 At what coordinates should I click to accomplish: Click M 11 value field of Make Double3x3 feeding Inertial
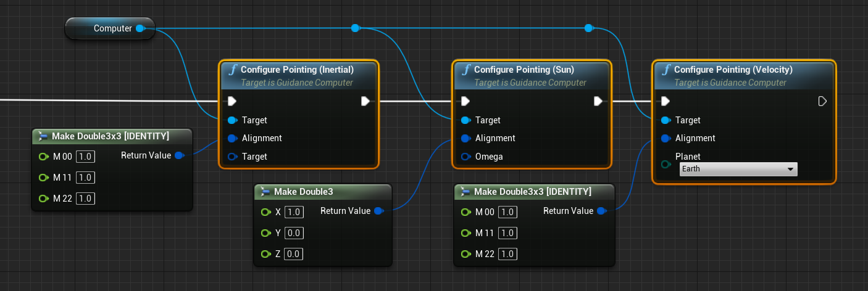click(85, 178)
